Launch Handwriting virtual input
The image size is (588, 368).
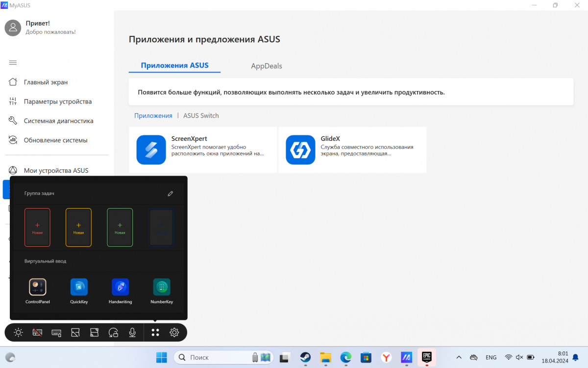(x=120, y=291)
